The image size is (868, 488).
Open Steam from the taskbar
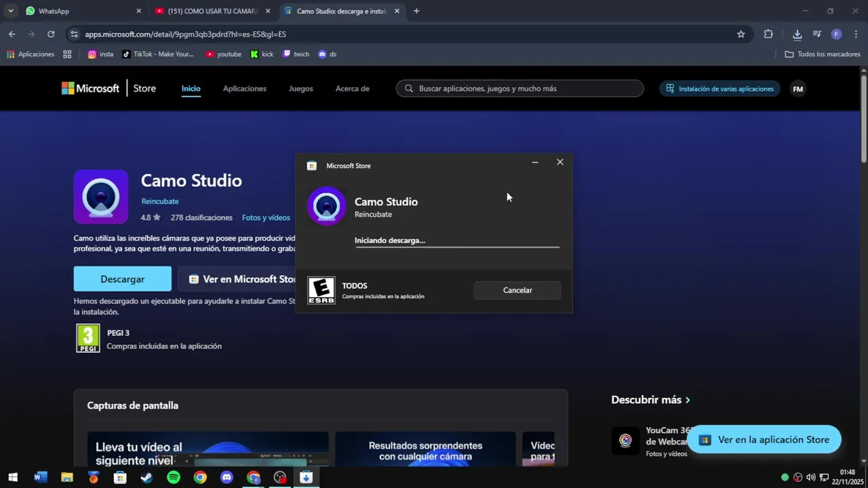[x=146, y=477]
